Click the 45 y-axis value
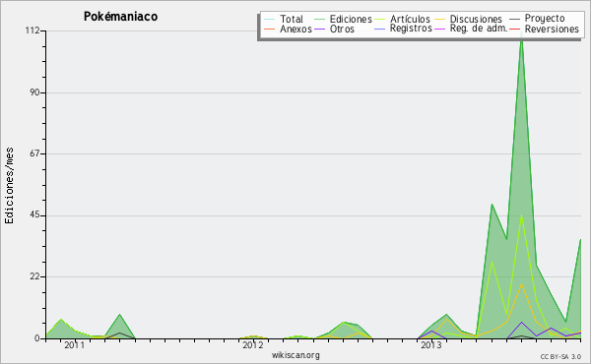 pyautogui.click(x=35, y=215)
